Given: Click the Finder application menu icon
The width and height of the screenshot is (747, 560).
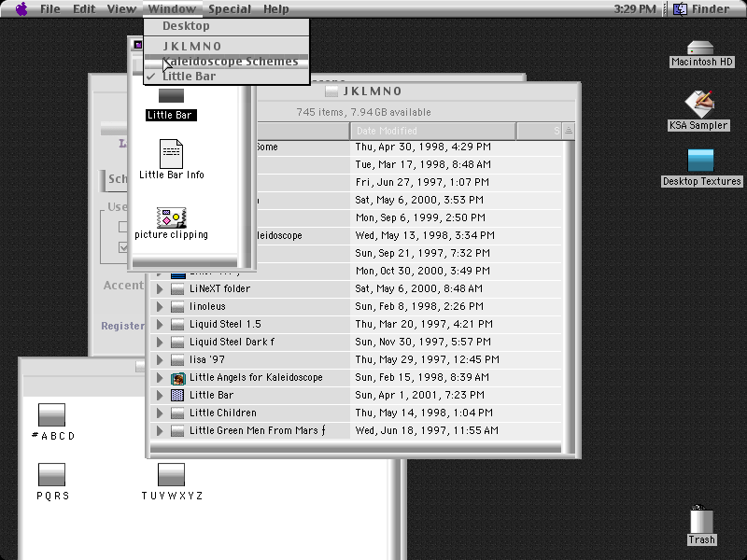Looking at the screenshot, I should [680, 9].
